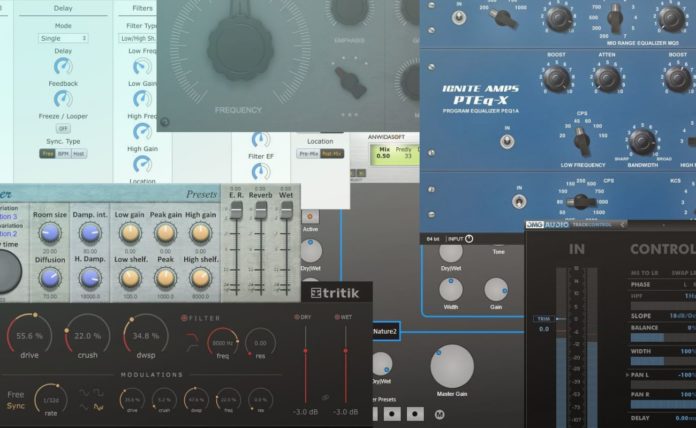Image resolution: width=696 pixels, height=428 pixels.
Task: Click the Master Gain knob
Action: click(452, 367)
